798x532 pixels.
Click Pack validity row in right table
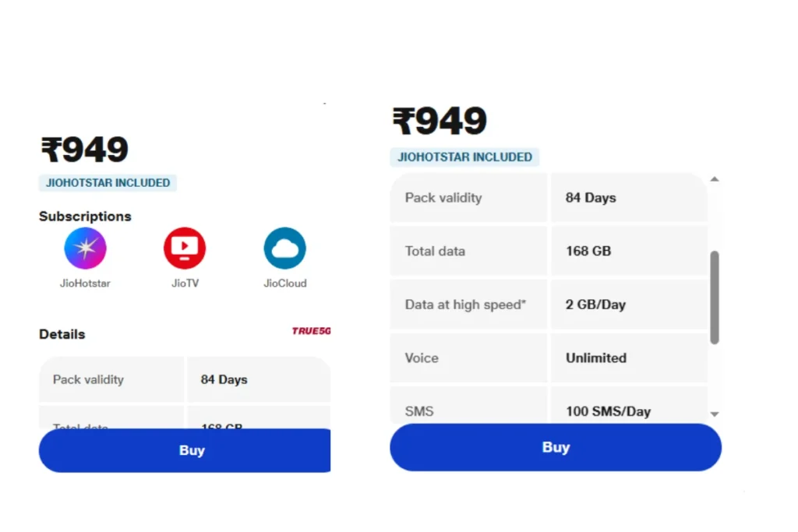[549, 197]
